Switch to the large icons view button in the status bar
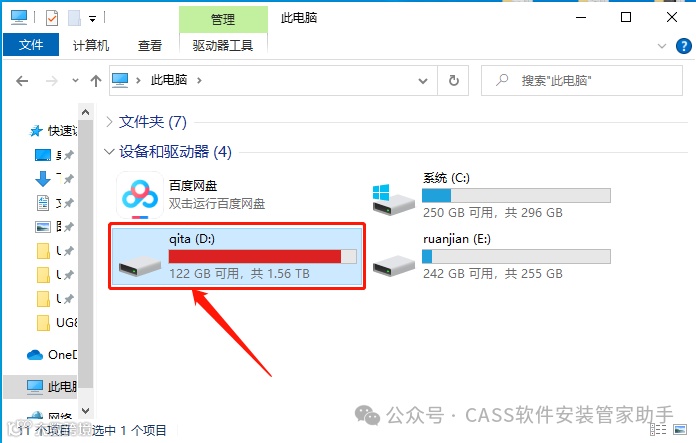The width and height of the screenshot is (696, 443). click(x=680, y=429)
